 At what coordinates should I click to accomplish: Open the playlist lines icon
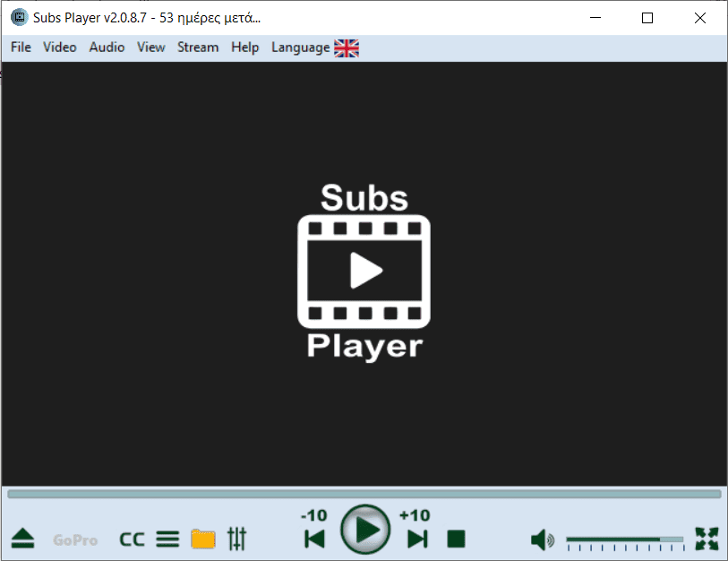167,539
